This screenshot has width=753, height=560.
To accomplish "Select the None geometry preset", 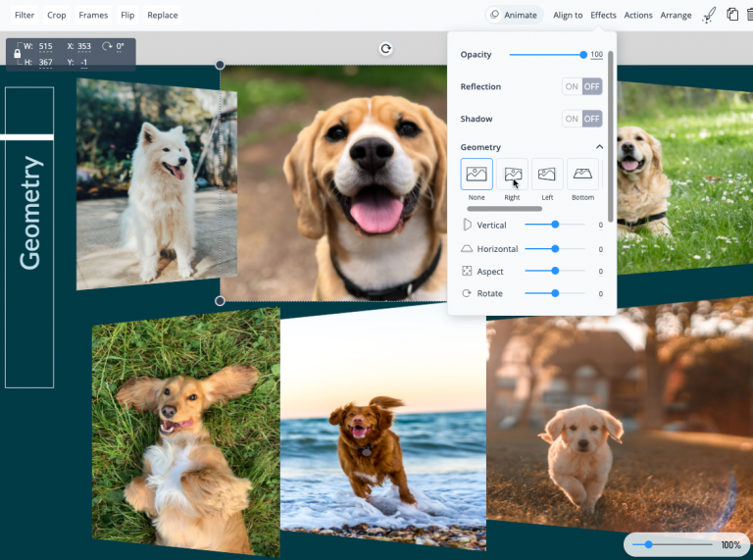I will [x=477, y=174].
